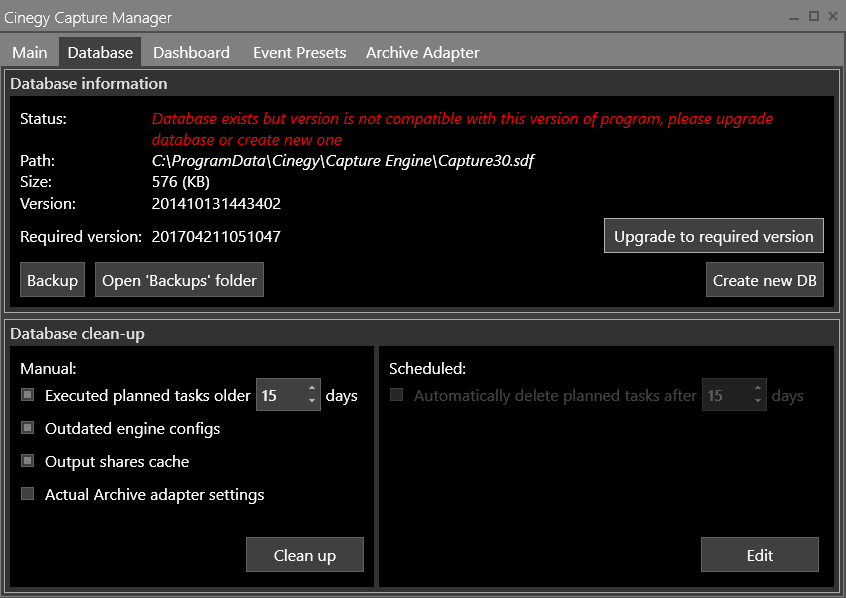
Task: Minimize the Cinegy Capture Manager window
Action: pyautogui.click(x=794, y=17)
